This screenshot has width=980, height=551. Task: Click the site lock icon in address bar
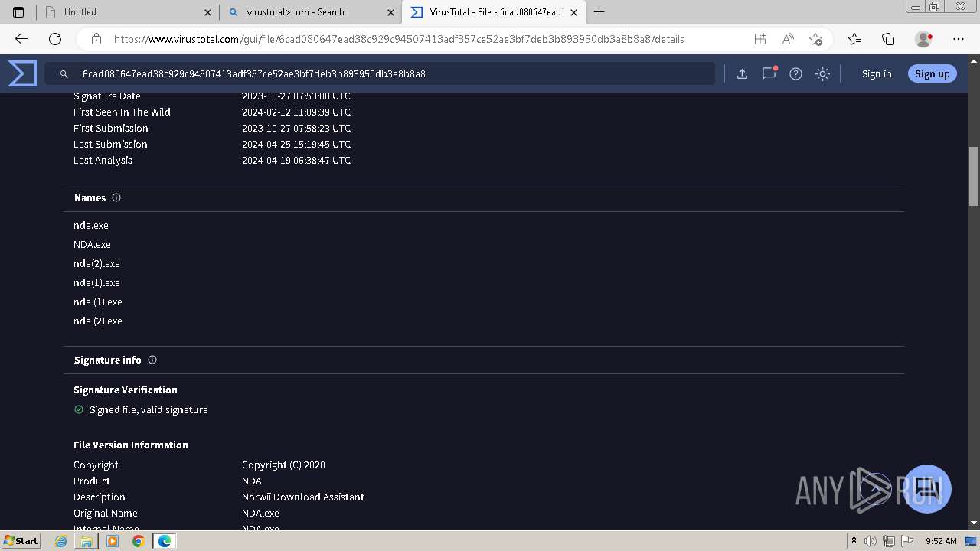[96, 39]
